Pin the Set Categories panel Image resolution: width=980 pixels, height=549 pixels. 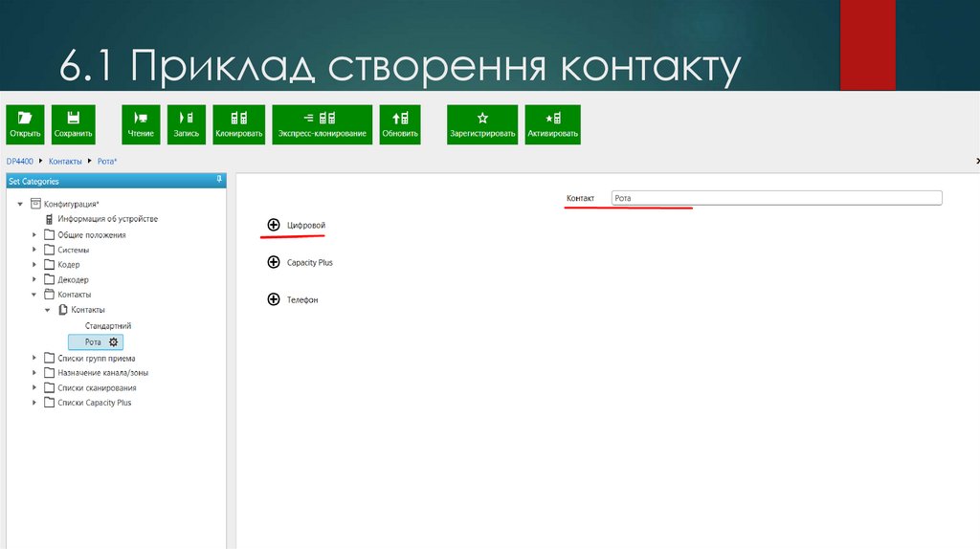click(219, 180)
